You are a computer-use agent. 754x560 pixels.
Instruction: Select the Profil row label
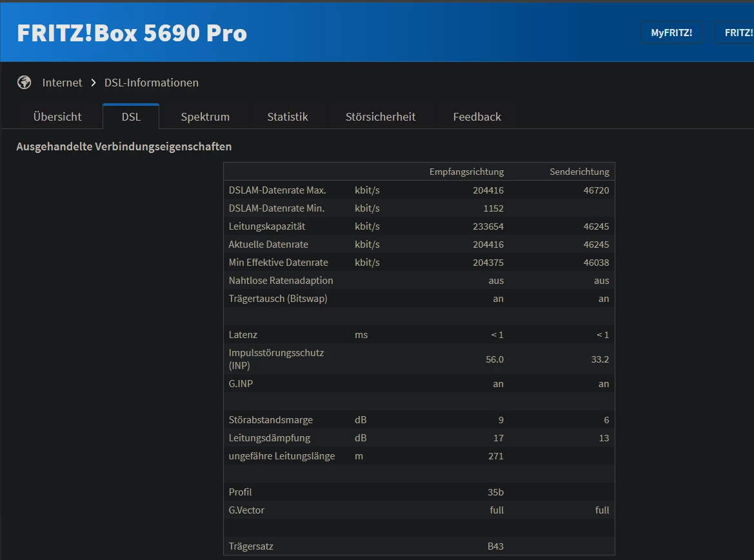point(240,492)
